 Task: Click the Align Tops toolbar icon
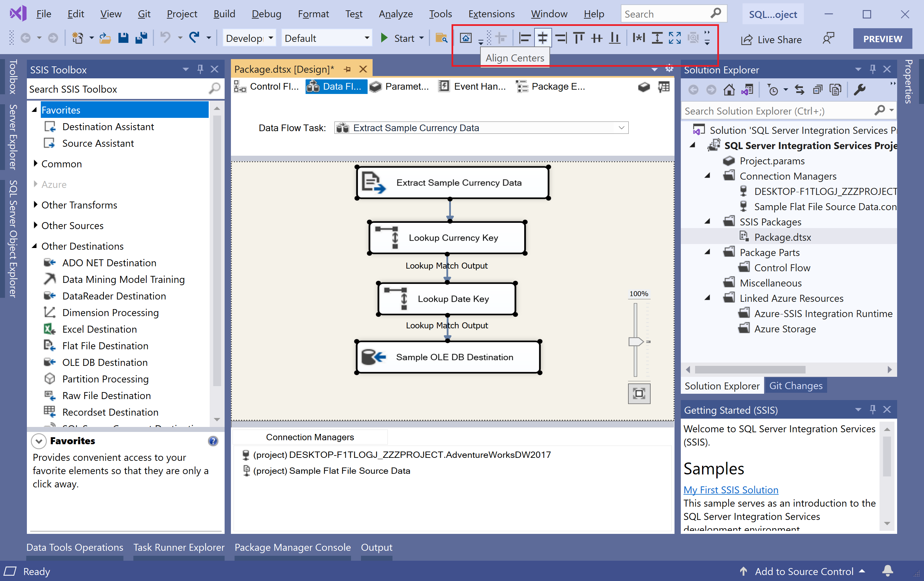pyautogui.click(x=578, y=38)
